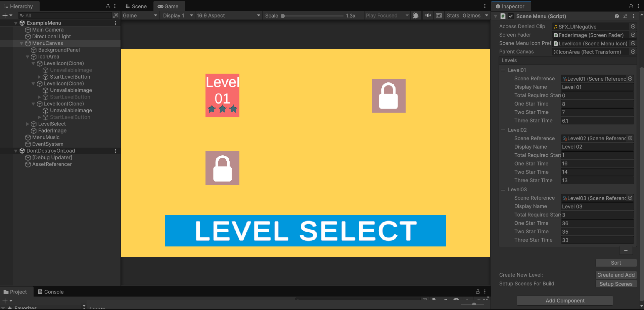Edit the Three Star Time field of Level01
The width and height of the screenshot is (644, 310).
click(x=597, y=120)
